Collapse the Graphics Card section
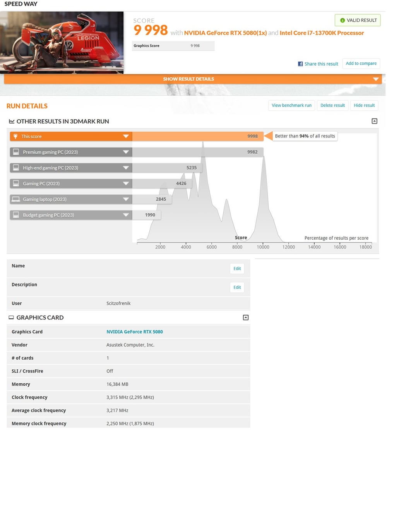 [x=245, y=317]
